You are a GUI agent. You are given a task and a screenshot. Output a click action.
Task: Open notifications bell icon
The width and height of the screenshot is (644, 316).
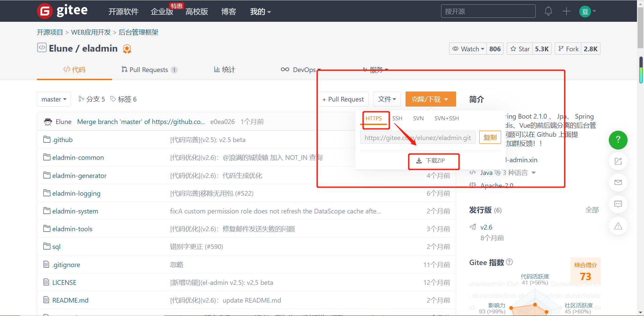point(548,11)
